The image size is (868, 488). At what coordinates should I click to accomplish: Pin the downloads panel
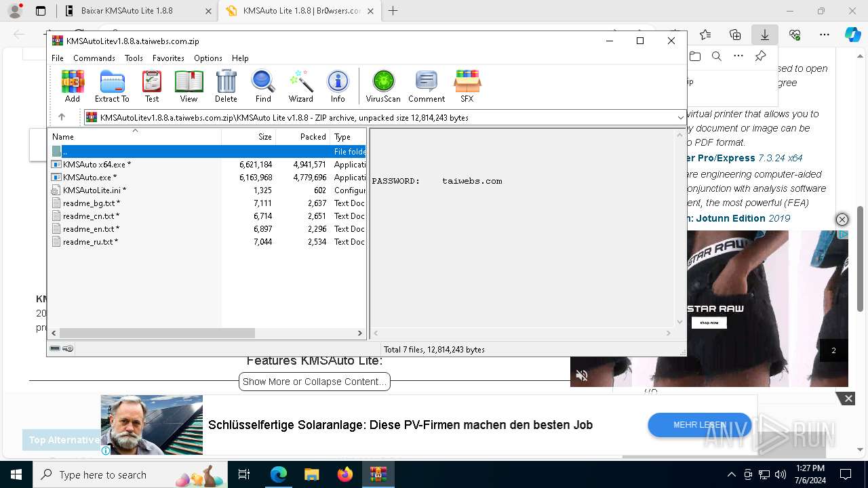[x=760, y=56]
